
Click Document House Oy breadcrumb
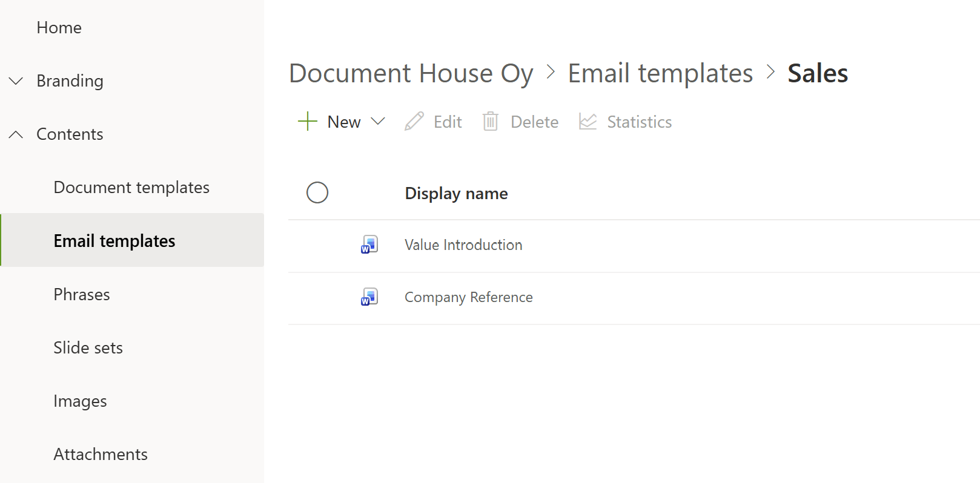pyautogui.click(x=411, y=74)
